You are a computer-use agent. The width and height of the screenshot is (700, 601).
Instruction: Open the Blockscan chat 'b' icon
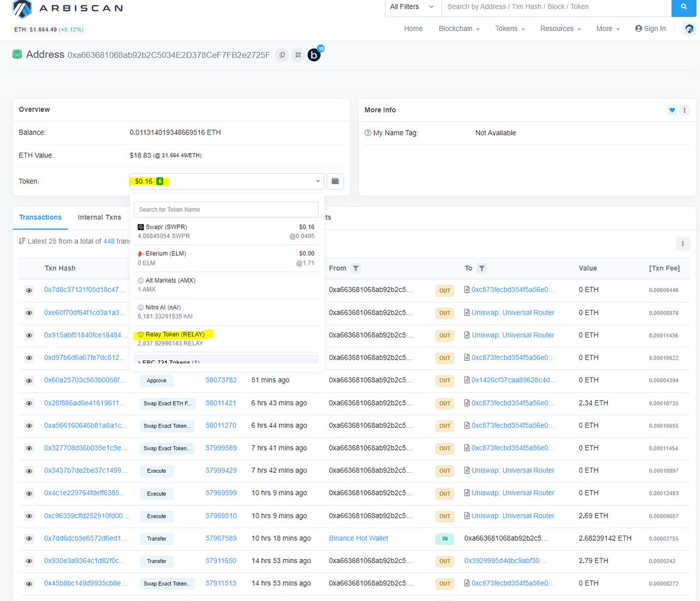click(314, 55)
